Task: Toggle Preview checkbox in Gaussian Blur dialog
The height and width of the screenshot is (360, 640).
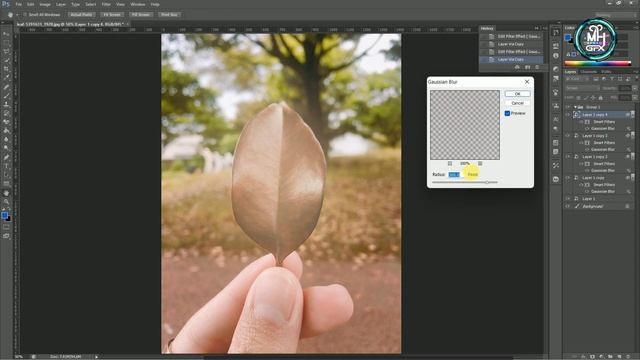Action: point(507,113)
